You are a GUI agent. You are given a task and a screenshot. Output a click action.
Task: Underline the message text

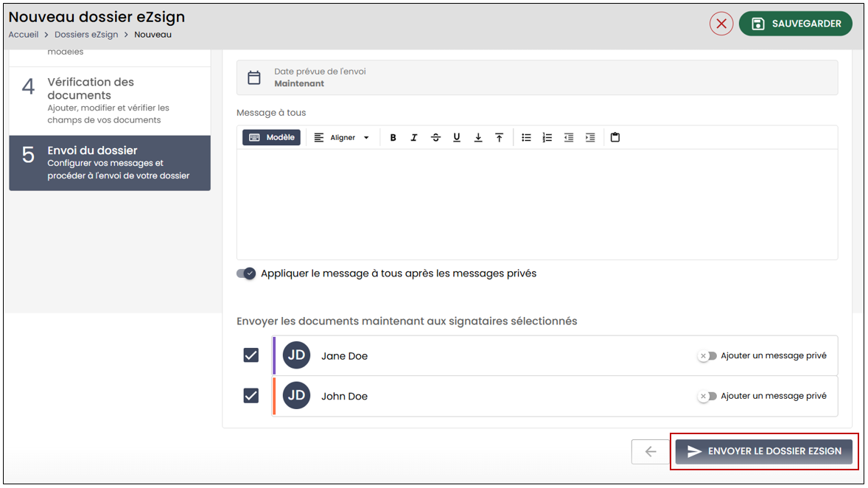coord(457,137)
